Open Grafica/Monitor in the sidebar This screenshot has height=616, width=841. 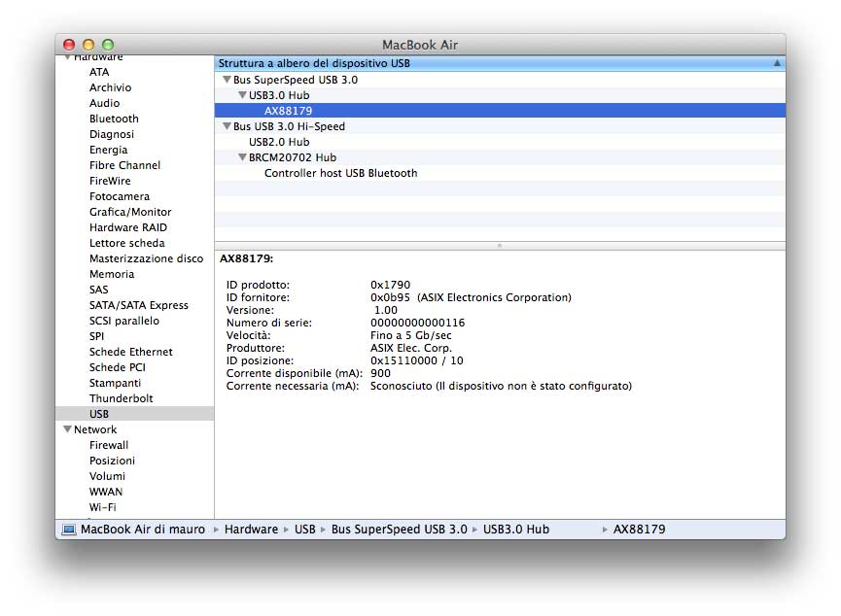point(130,212)
